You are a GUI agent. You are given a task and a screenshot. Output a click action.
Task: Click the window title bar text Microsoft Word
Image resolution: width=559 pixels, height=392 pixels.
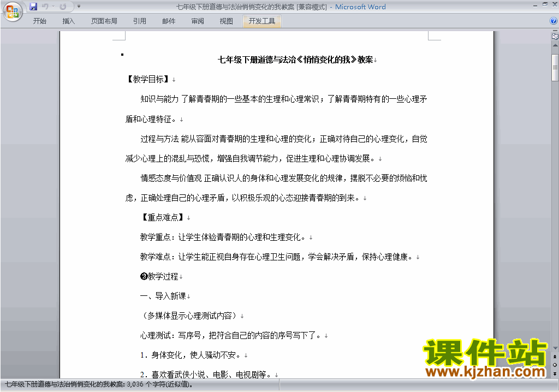[x=360, y=7]
